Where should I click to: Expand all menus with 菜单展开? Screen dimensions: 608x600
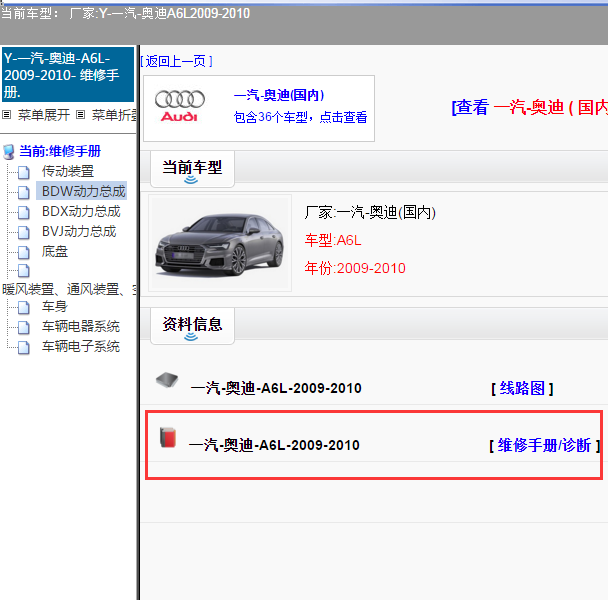click(44, 115)
